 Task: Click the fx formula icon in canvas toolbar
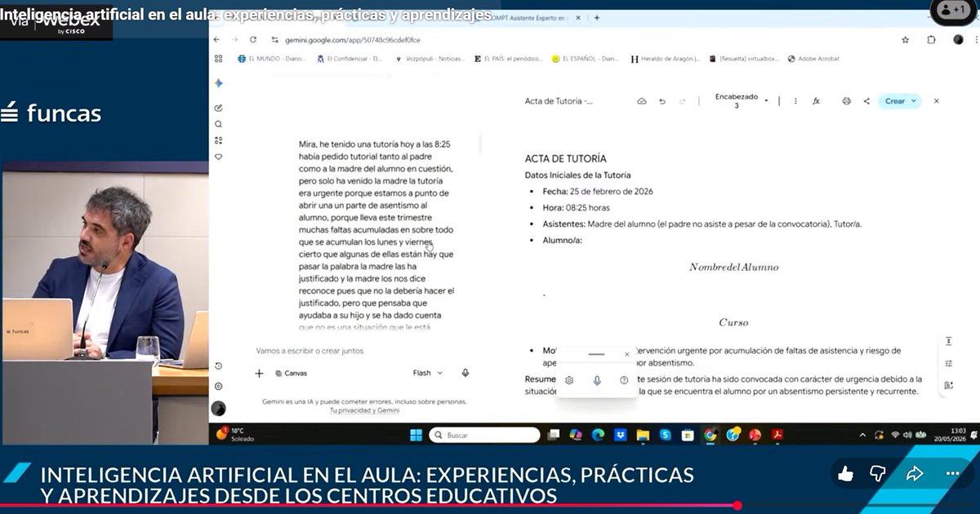coord(816,101)
